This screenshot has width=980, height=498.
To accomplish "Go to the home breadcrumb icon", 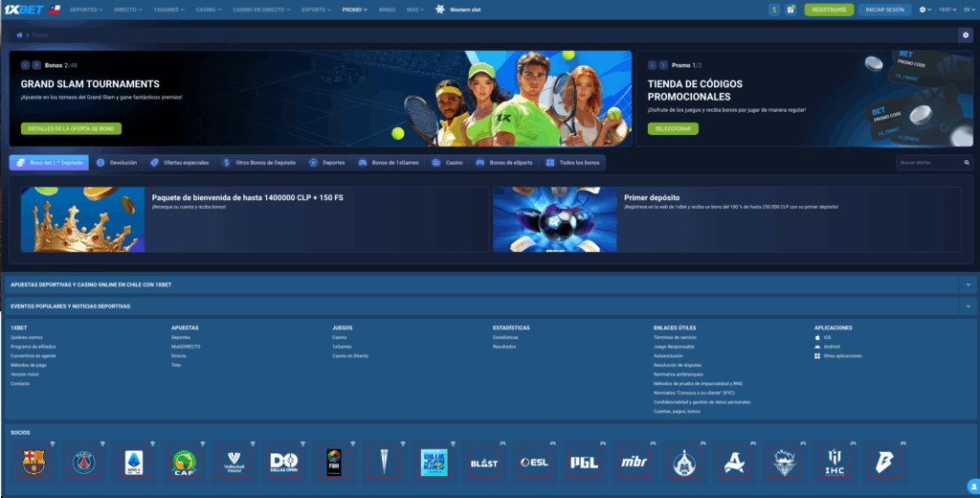I will coord(19,35).
